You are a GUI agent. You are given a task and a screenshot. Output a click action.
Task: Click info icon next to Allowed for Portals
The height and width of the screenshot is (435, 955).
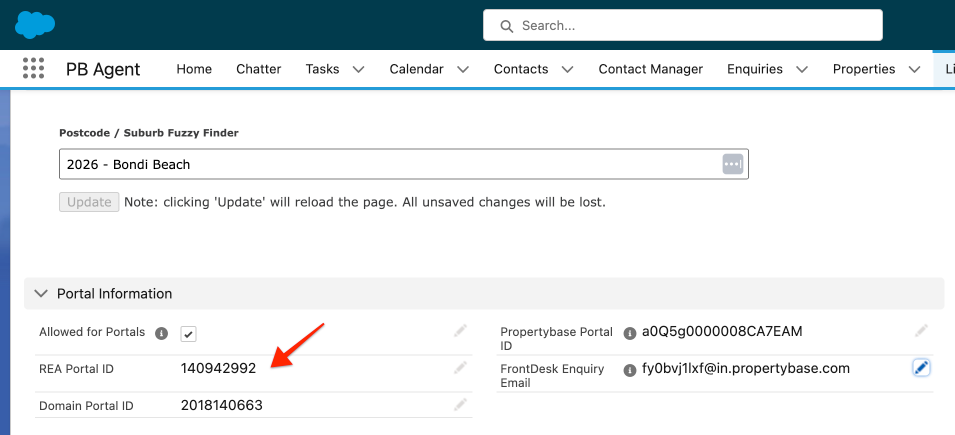click(x=161, y=332)
